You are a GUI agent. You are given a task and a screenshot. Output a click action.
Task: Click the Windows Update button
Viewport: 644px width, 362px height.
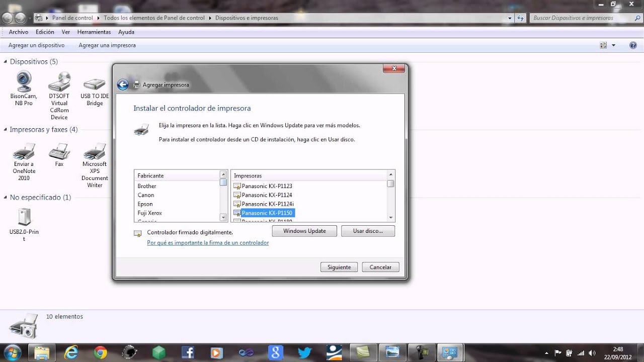(304, 231)
